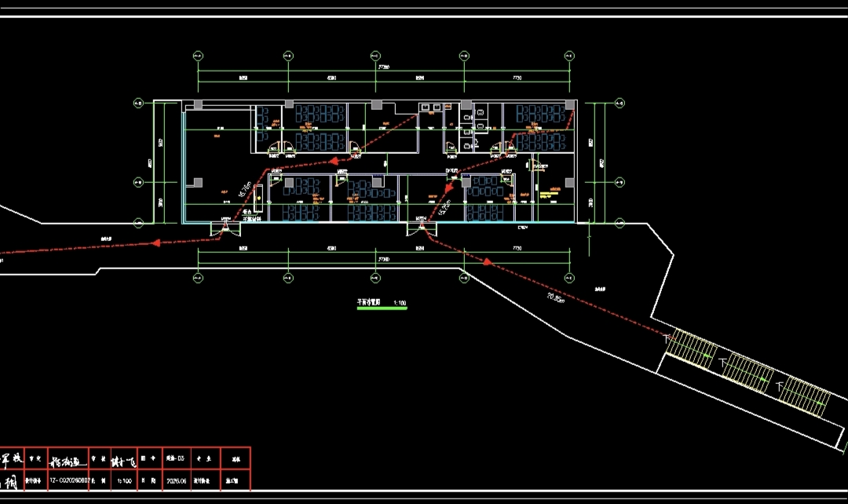Select the left entrance double door symbol
848x504 pixels.
[x=225, y=228]
